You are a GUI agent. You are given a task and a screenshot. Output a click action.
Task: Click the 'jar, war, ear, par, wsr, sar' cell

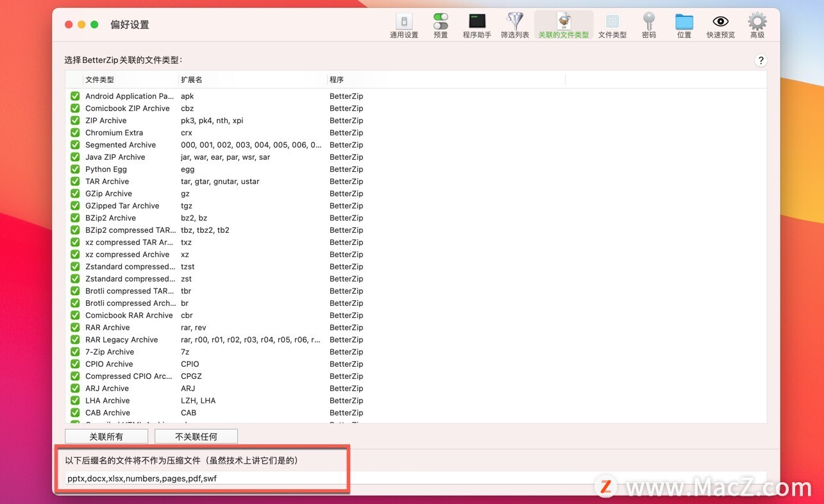coord(226,157)
